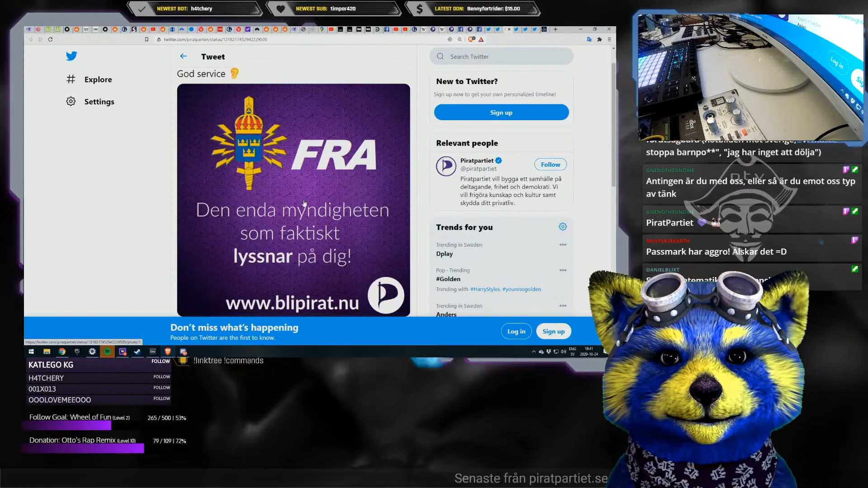Screen dimensions: 868x488
Task: Open the Windows Start menu
Action: coord(31,352)
